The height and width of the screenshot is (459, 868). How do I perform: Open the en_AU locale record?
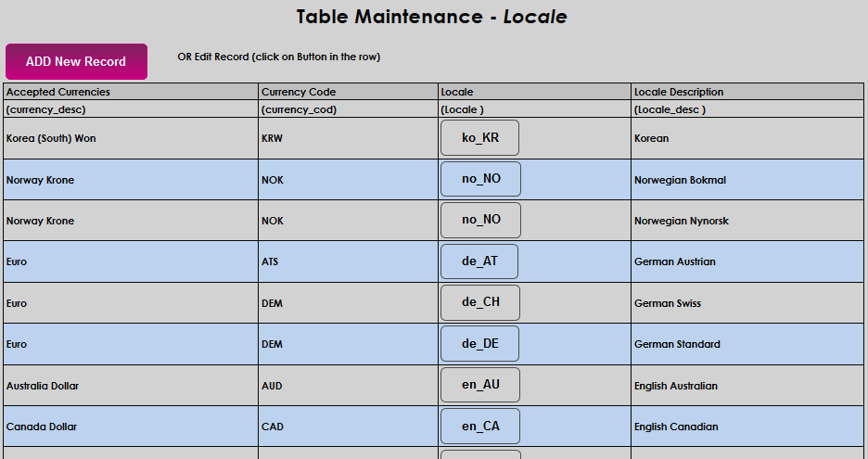pyautogui.click(x=479, y=386)
